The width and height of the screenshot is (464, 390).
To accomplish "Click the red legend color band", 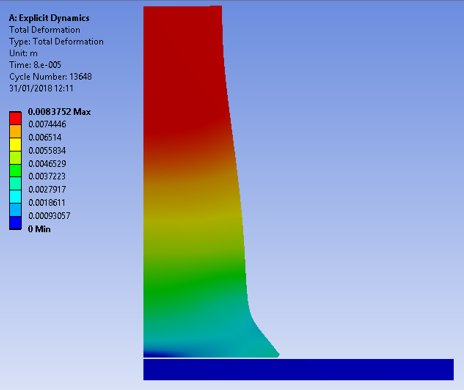I will 15,118.
